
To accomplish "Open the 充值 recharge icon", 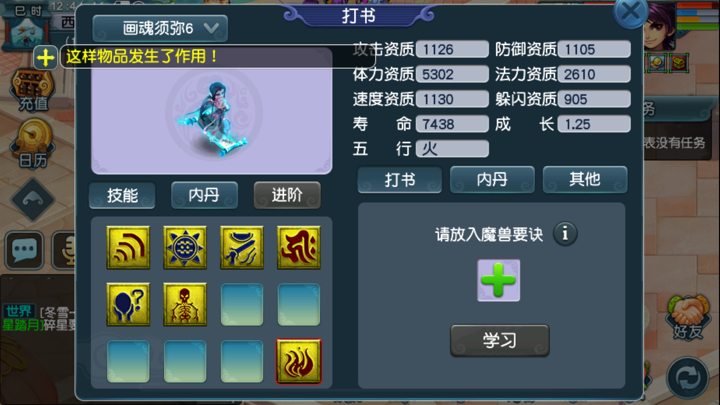I will (33, 90).
